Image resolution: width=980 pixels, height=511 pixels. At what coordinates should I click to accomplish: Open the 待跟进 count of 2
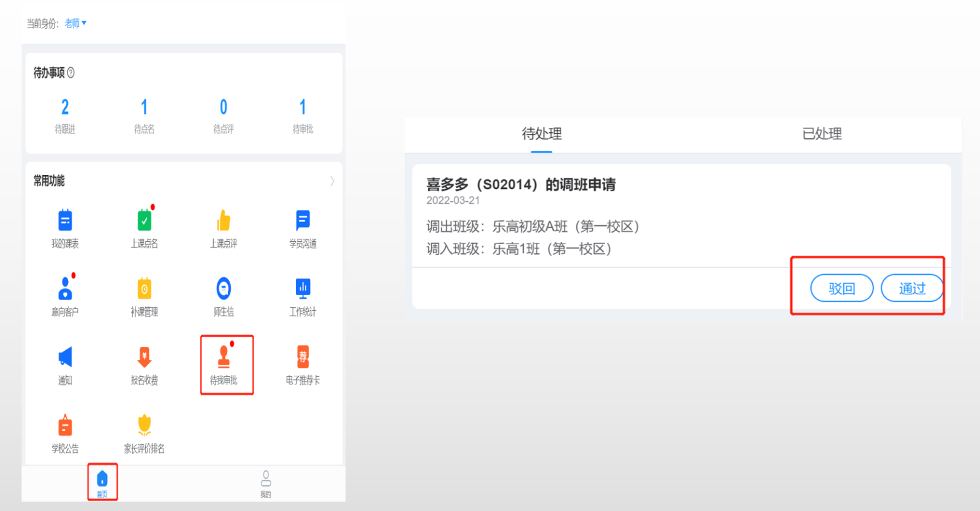65,107
